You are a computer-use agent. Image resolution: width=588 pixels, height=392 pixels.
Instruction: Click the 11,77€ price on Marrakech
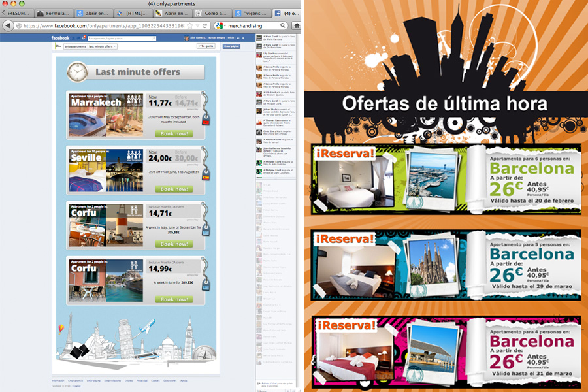160,103
